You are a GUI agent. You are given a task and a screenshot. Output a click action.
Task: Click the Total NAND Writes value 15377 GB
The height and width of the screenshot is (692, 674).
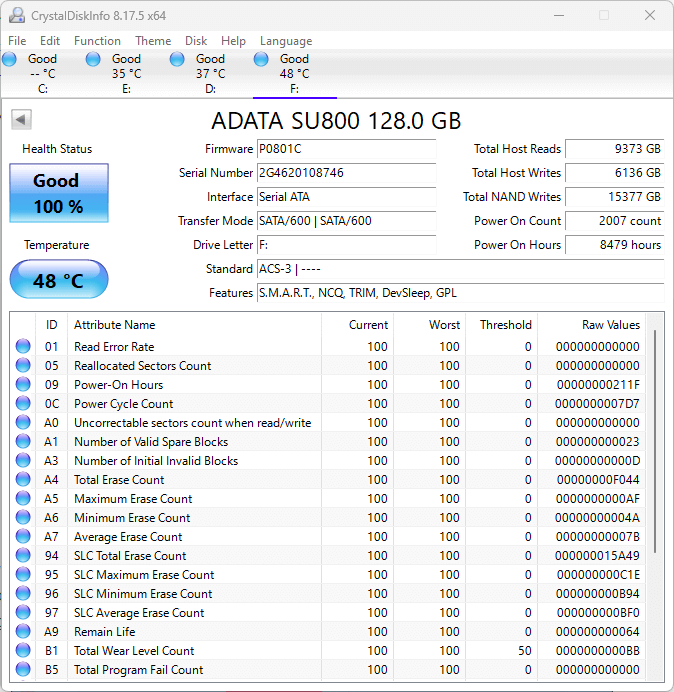click(x=614, y=196)
